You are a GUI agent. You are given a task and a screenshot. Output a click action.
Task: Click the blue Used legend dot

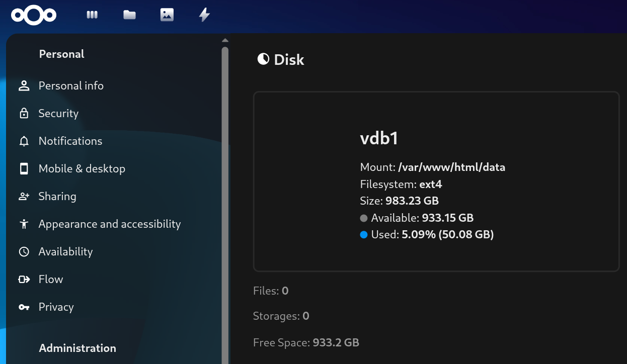tap(364, 235)
